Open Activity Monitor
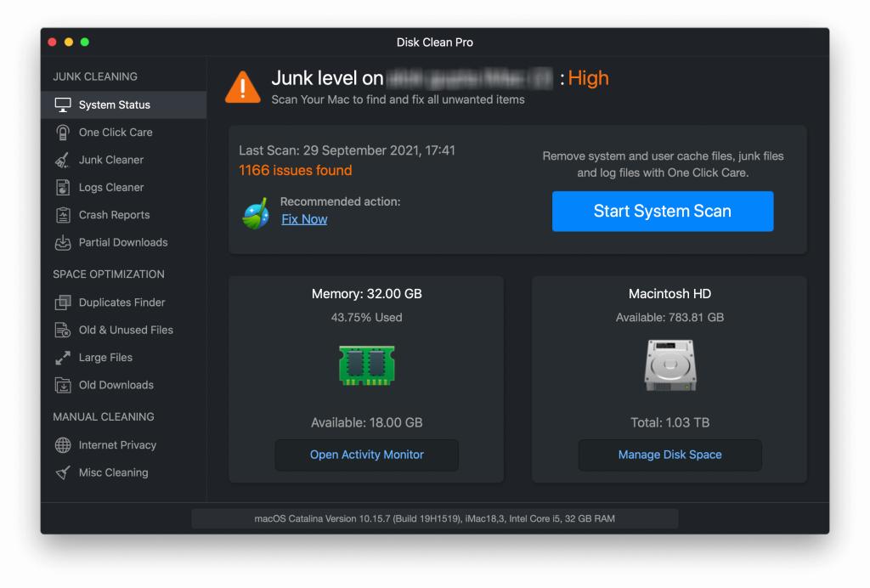 366,455
